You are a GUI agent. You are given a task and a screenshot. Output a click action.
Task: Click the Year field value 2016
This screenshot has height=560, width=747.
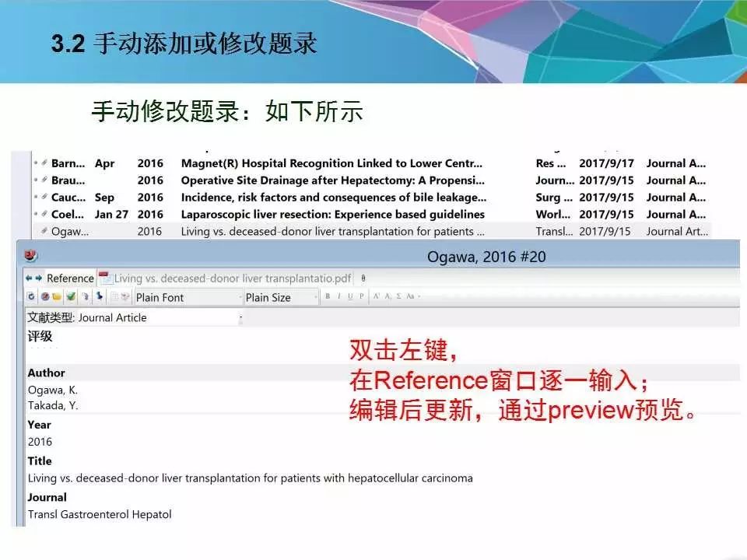40,442
